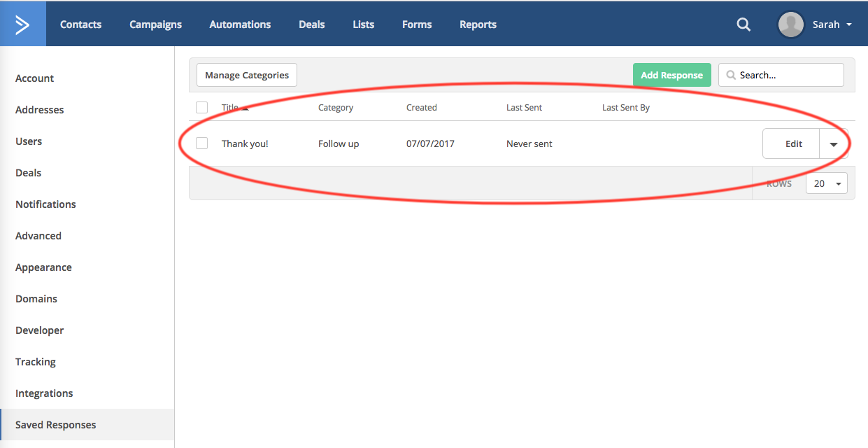This screenshot has width=868, height=448.
Task: Open Integrations settings in sidebar
Action: point(44,393)
